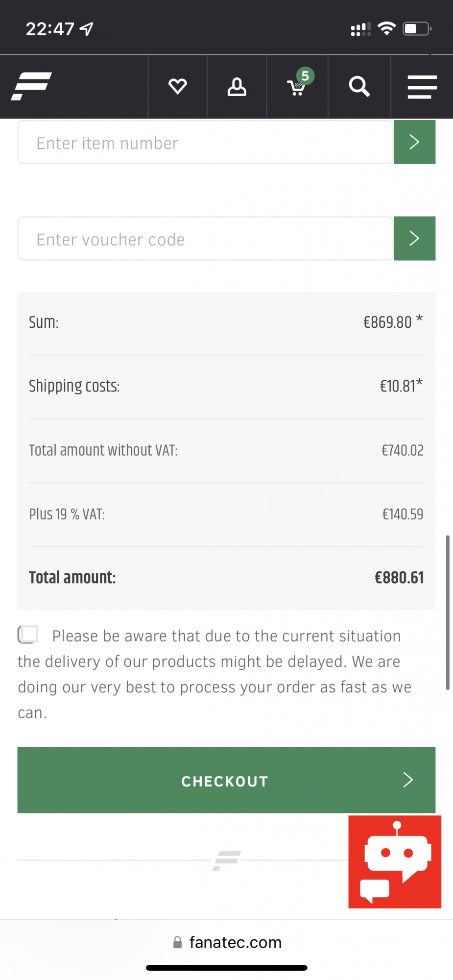
Task: Apply voucher code with green arrow
Action: (x=414, y=239)
